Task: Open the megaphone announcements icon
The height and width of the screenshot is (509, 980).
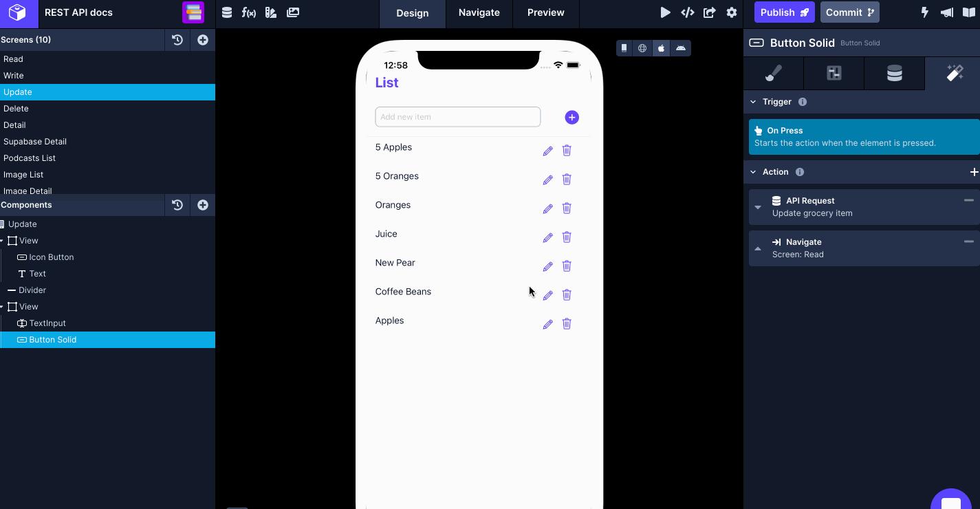Action: (x=947, y=12)
